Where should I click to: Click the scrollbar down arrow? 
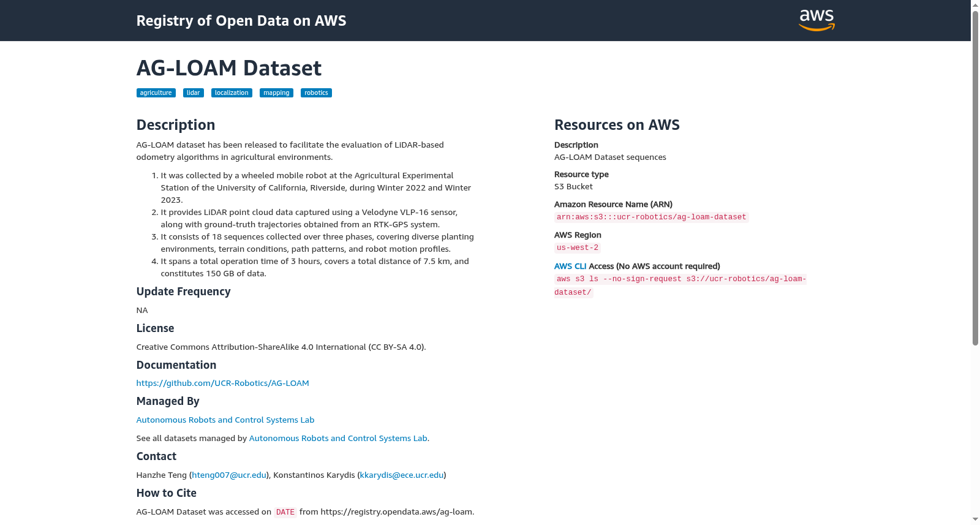point(975,520)
